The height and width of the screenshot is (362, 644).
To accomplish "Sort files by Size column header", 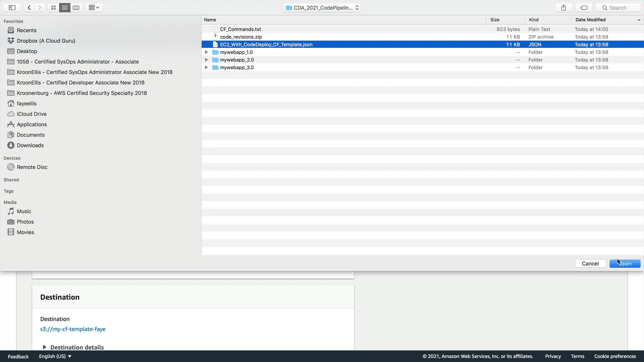I will [x=495, y=20].
